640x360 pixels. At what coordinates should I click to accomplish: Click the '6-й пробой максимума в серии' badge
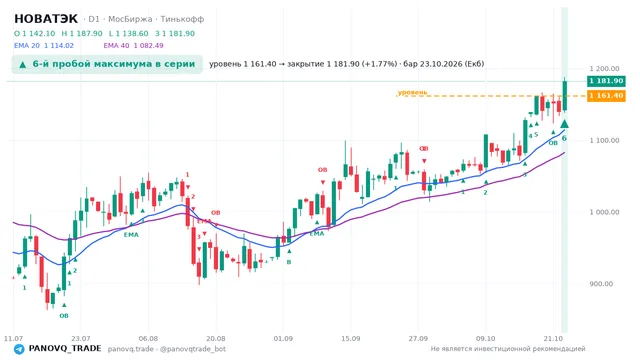107,64
